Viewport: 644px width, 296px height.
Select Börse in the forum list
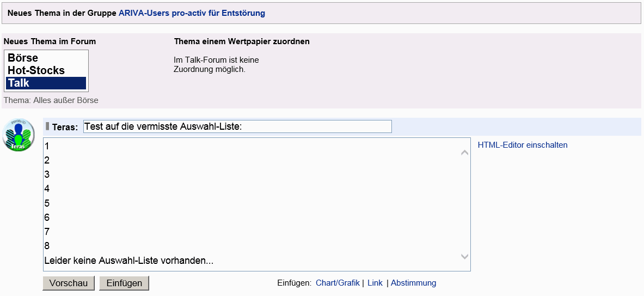[46, 58]
